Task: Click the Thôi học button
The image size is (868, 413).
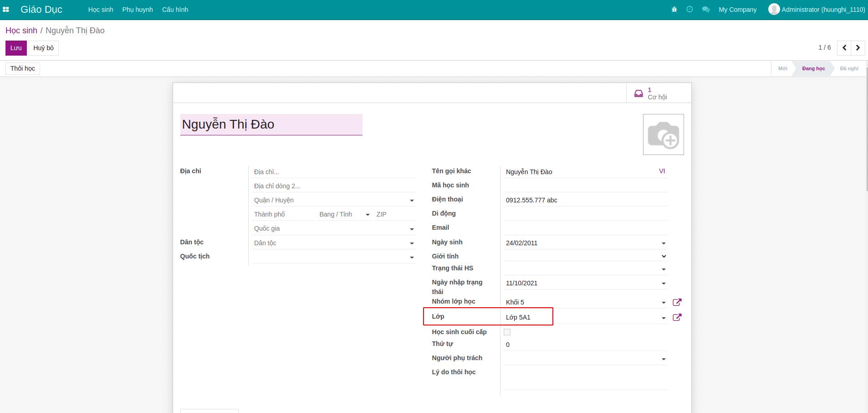Action: (x=23, y=68)
